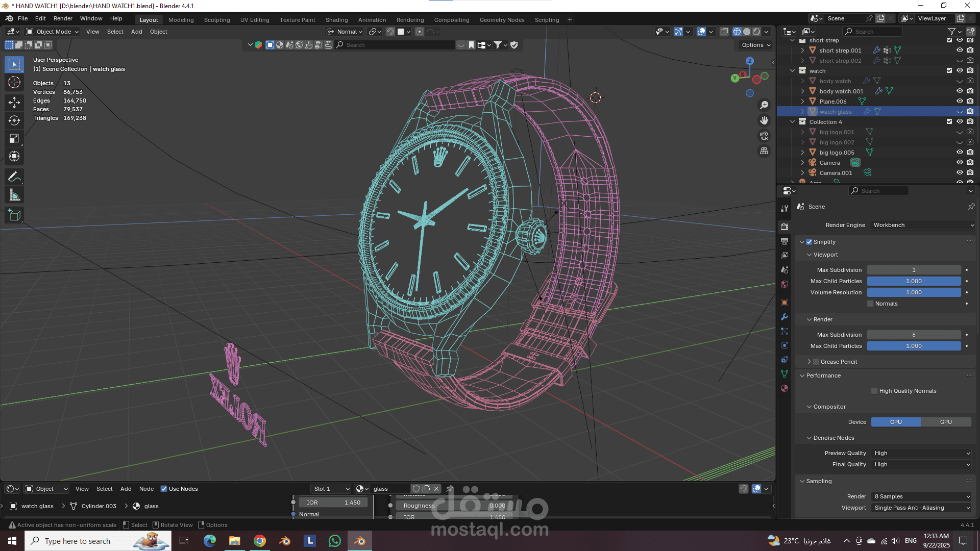Switch perspective/orthographic view with grid icon

(x=764, y=151)
